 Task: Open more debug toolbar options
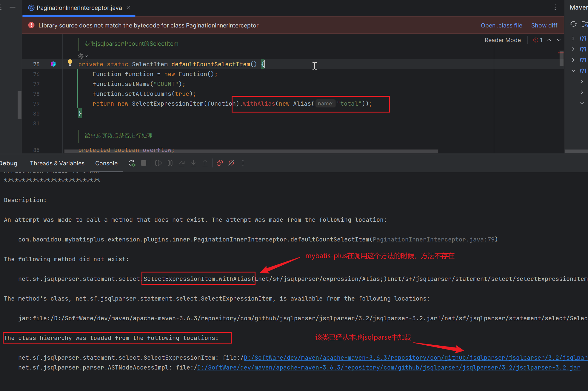click(x=243, y=163)
